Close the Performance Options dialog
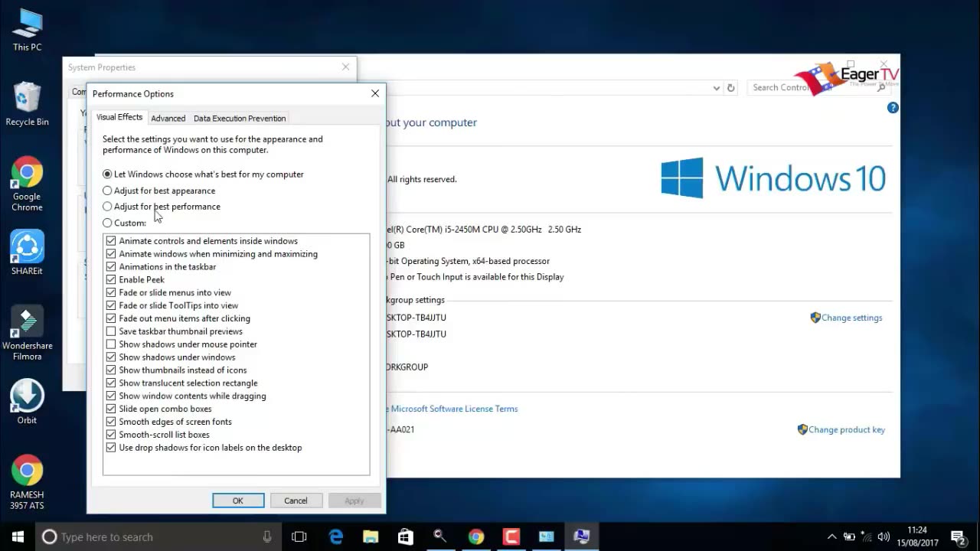 click(x=375, y=93)
